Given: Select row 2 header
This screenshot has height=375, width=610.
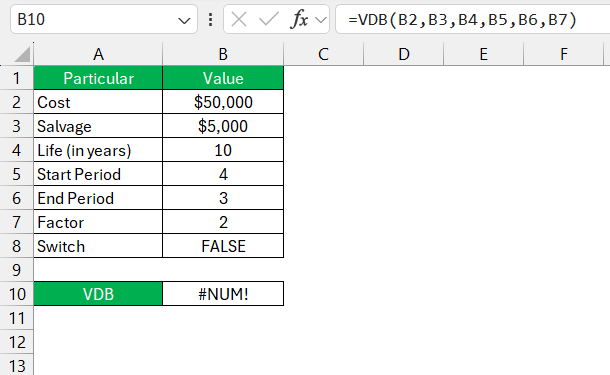Looking at the screenshot, I should pyautogui.click(x=16, y=102).
